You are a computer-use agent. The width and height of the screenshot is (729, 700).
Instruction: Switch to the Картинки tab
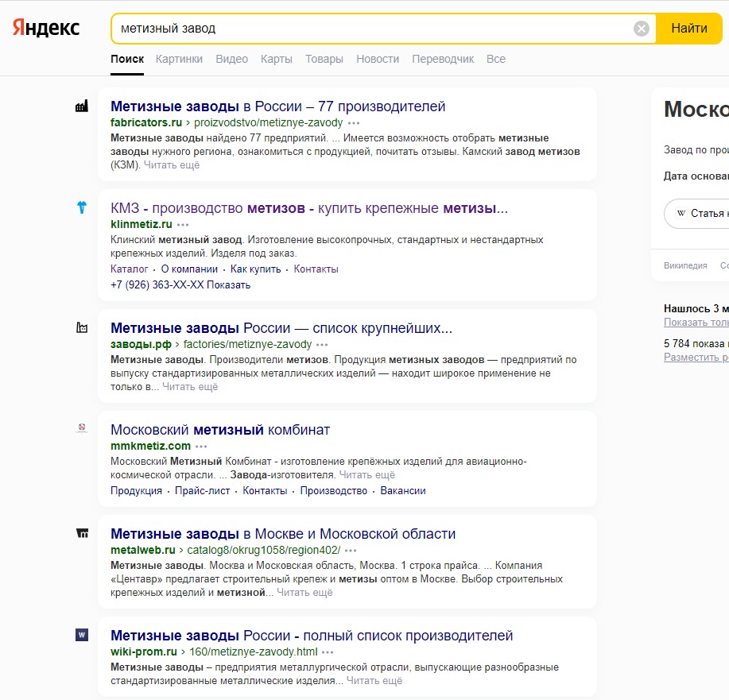[x=179, y=60]
